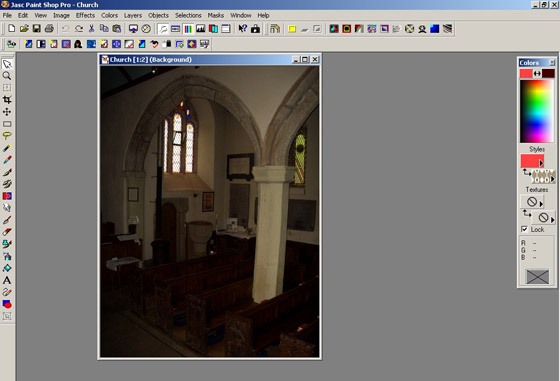
Task: Open the Effects menu
Action: coord(85,15)
